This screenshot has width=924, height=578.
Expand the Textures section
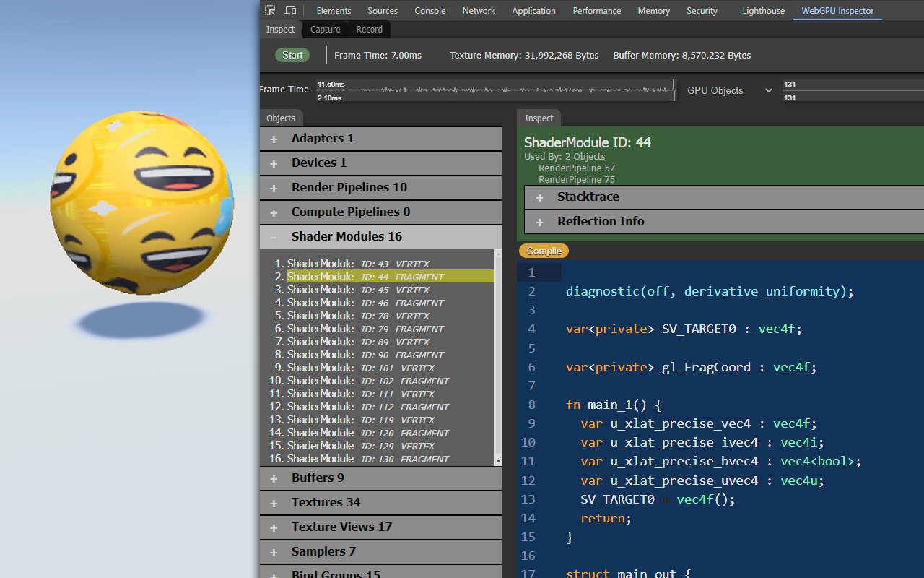click(274, 502)
